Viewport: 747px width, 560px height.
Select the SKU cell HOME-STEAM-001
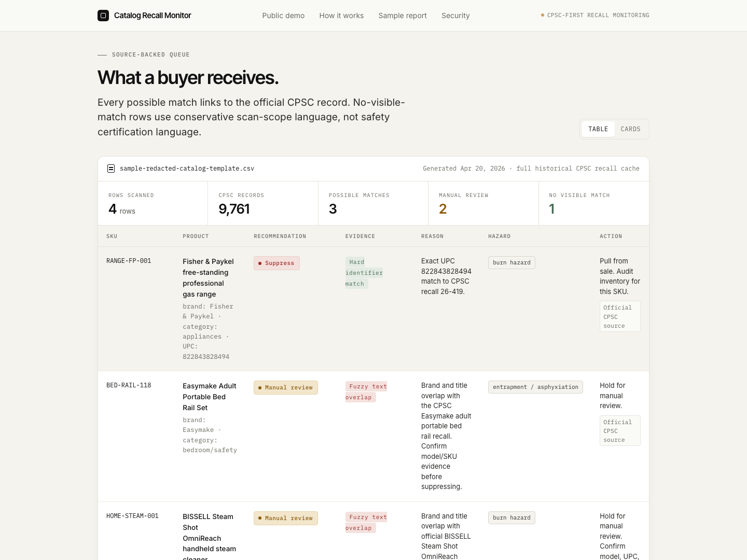[x=132, y=516]
